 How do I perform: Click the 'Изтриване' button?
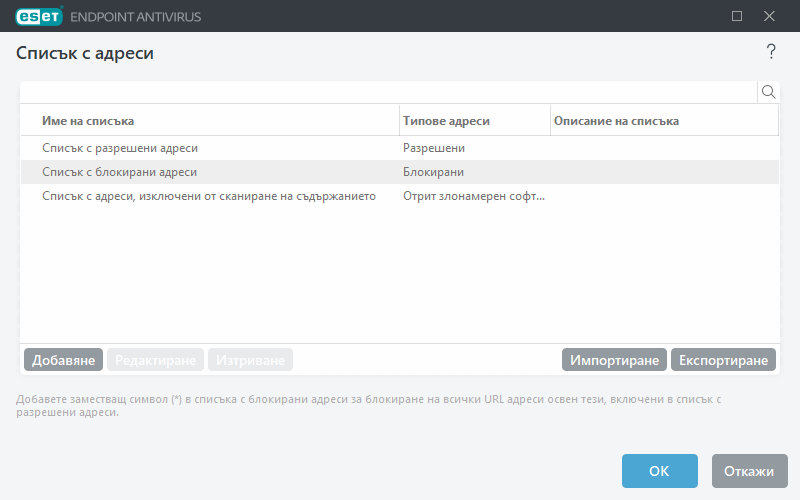pyautogui.click(x=250, y=360)
